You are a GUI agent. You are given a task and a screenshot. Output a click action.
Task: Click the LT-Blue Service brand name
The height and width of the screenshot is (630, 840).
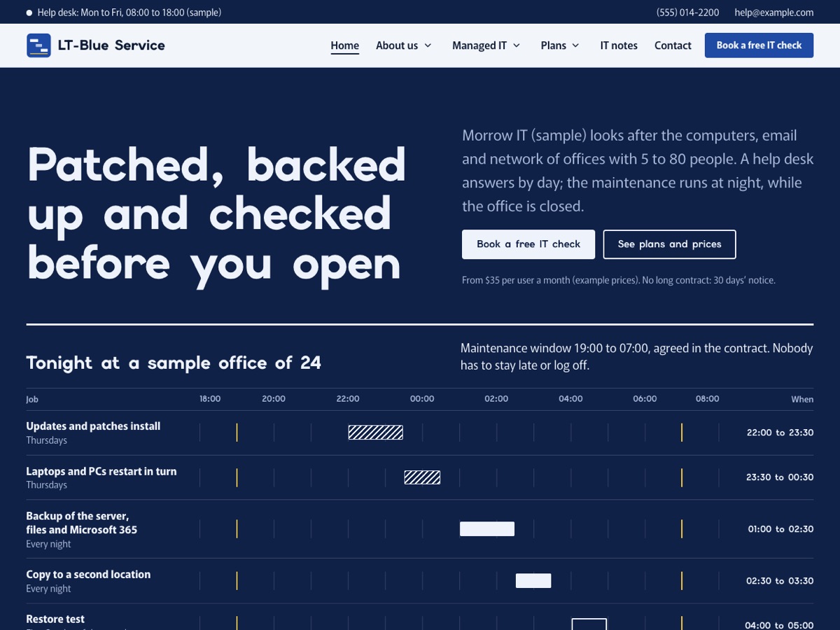111,45
